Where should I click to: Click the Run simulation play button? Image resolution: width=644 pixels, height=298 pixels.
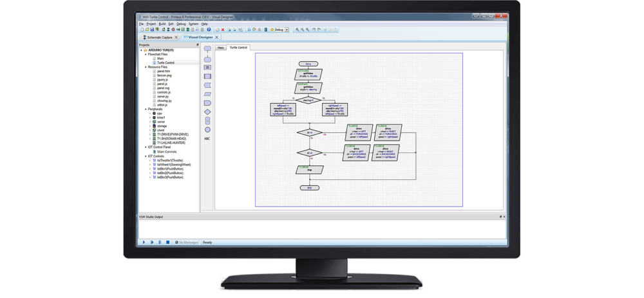tap(144, 243)
